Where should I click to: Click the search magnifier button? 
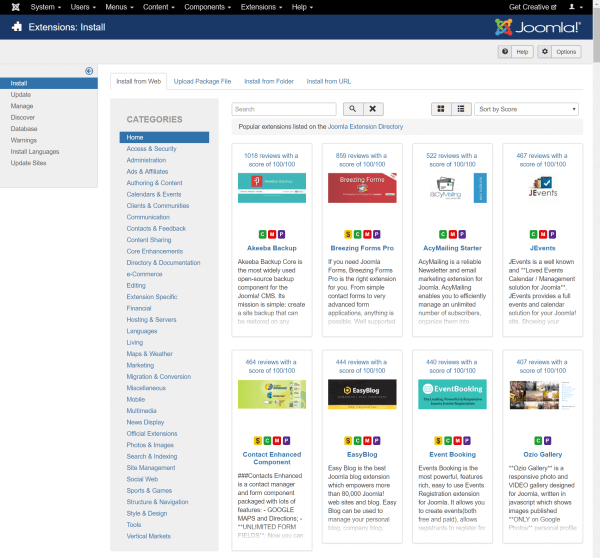point(353,109)
